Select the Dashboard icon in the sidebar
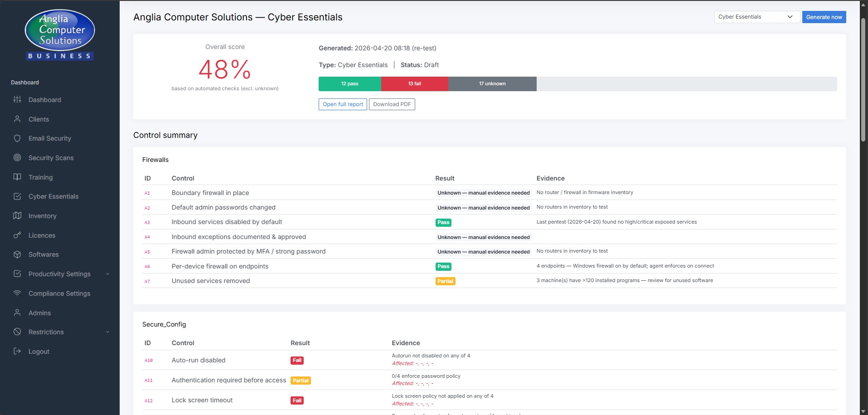The image size is (868, 415). [x=17, y=100]
